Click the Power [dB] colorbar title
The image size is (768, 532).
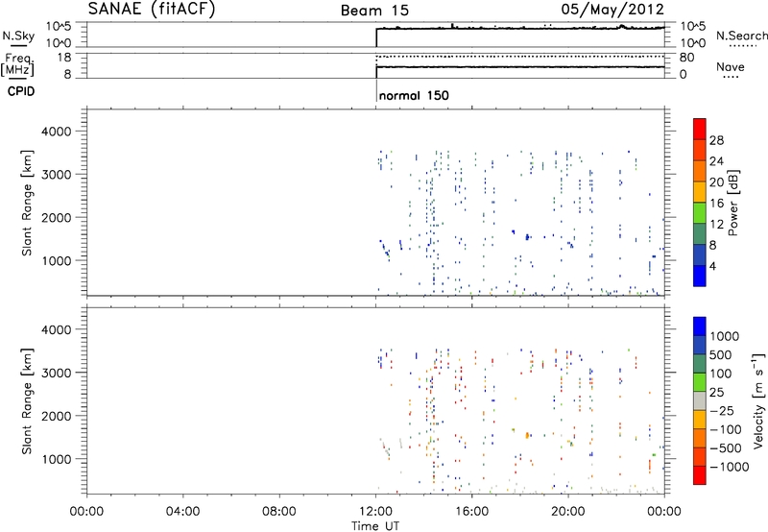pyautogui.click(x=732, y=203)
